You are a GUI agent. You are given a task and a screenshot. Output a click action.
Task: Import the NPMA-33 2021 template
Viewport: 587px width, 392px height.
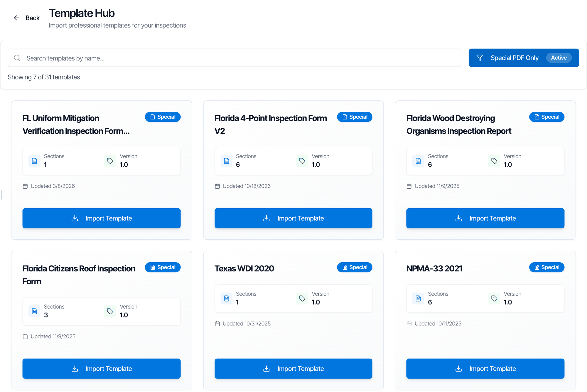[485, 369]
